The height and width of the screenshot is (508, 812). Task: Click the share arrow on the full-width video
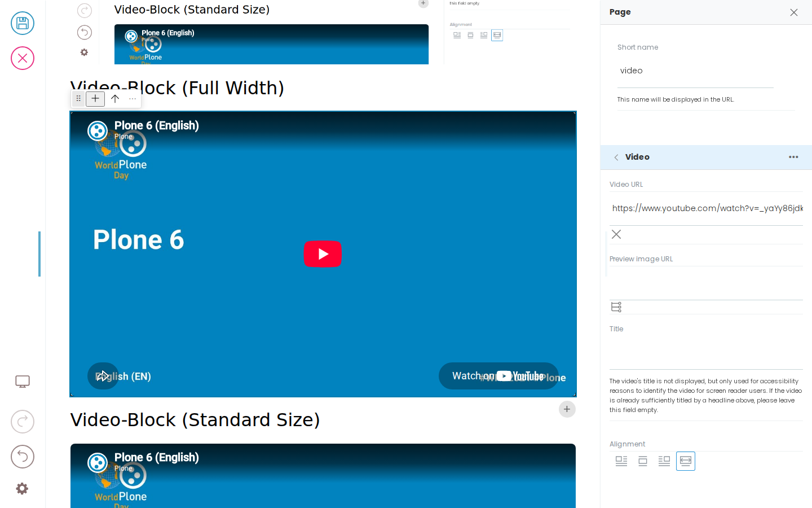point(103,376)
